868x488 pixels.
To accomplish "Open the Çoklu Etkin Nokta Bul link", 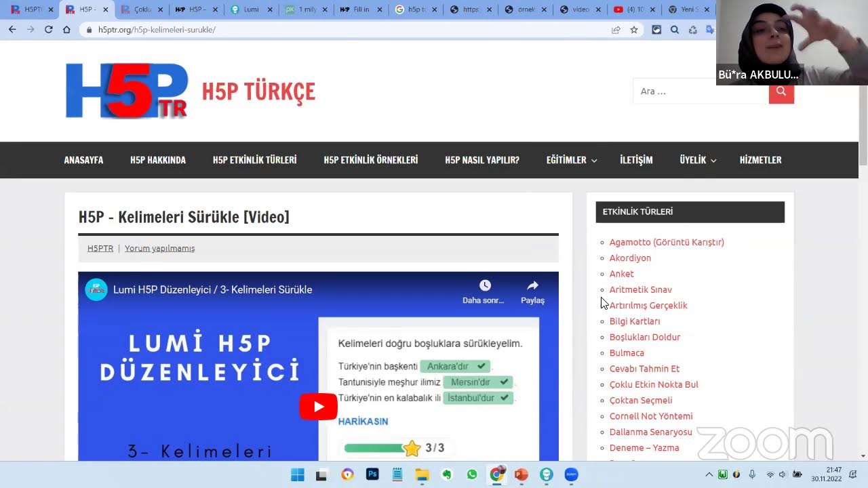I will click(654, 384).
